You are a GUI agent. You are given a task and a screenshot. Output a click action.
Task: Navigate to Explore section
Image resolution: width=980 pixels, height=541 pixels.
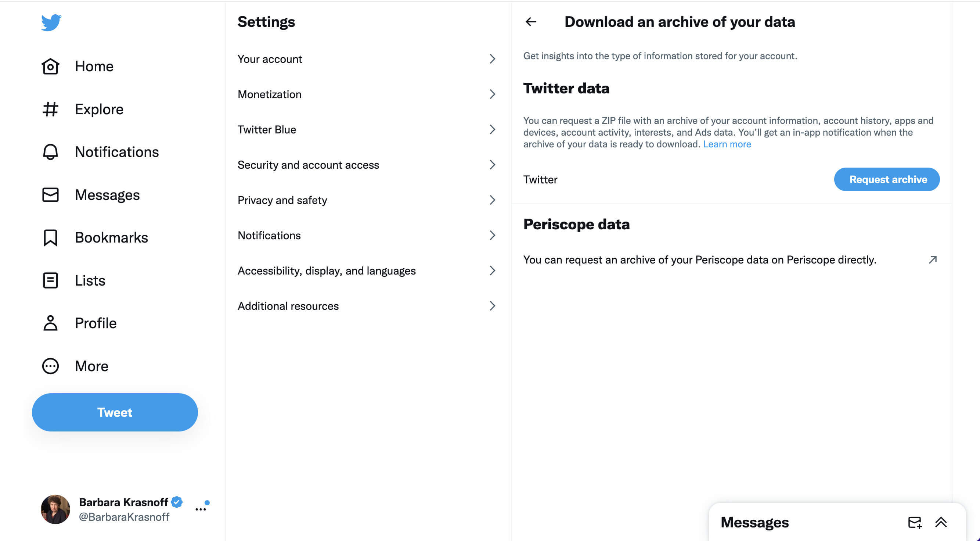(99, 108)
